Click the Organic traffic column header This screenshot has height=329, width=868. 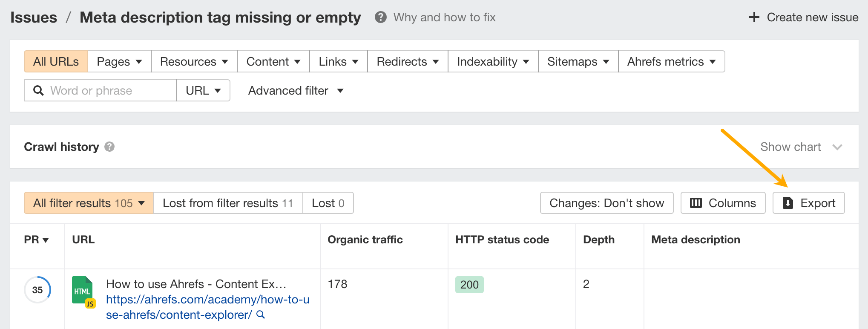coord(365,240)
